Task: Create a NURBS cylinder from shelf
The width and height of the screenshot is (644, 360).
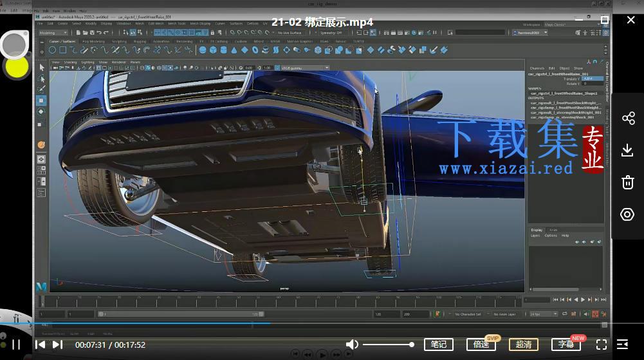Action: (223, 50)
